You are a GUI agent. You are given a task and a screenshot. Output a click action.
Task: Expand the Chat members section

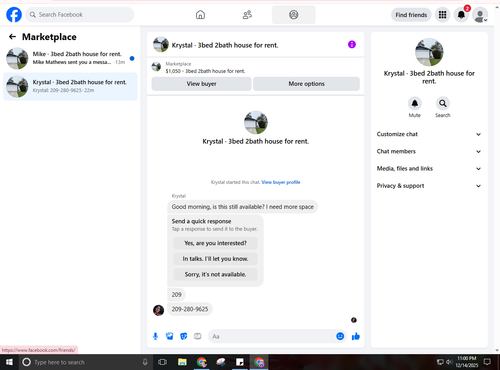tap(429, 151)
